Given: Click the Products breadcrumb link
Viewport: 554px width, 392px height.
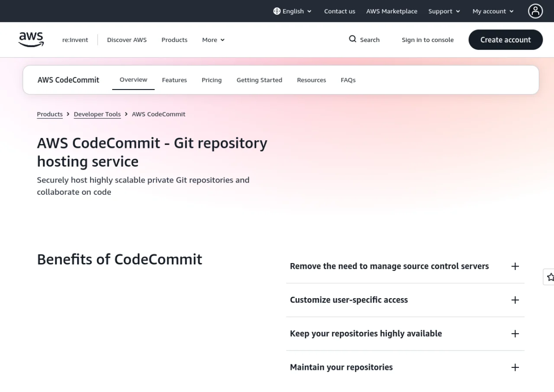Looking at the screenshot, I should pos(50,114).
